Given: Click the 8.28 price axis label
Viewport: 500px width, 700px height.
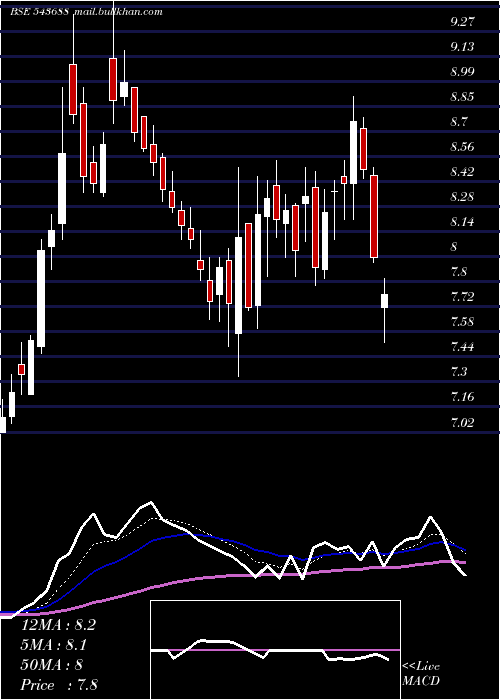Looking at the screenshot, I should click(462, 196).
